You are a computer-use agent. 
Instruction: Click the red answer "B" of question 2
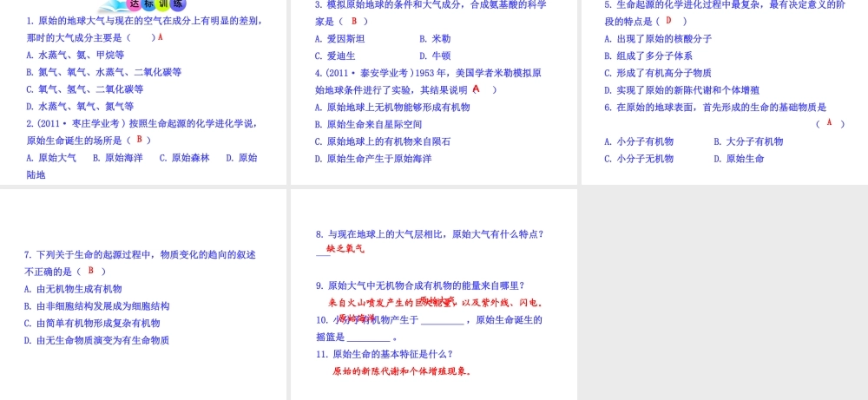click(x=140, y=140)
